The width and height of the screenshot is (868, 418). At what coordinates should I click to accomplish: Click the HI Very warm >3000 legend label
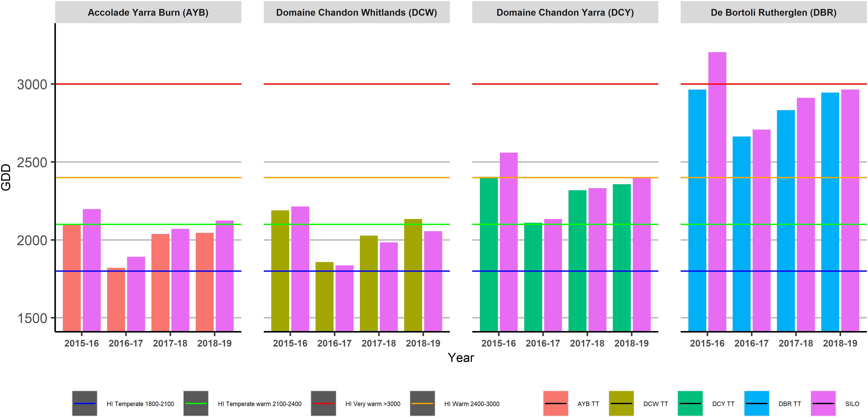(x=373, y=404)
